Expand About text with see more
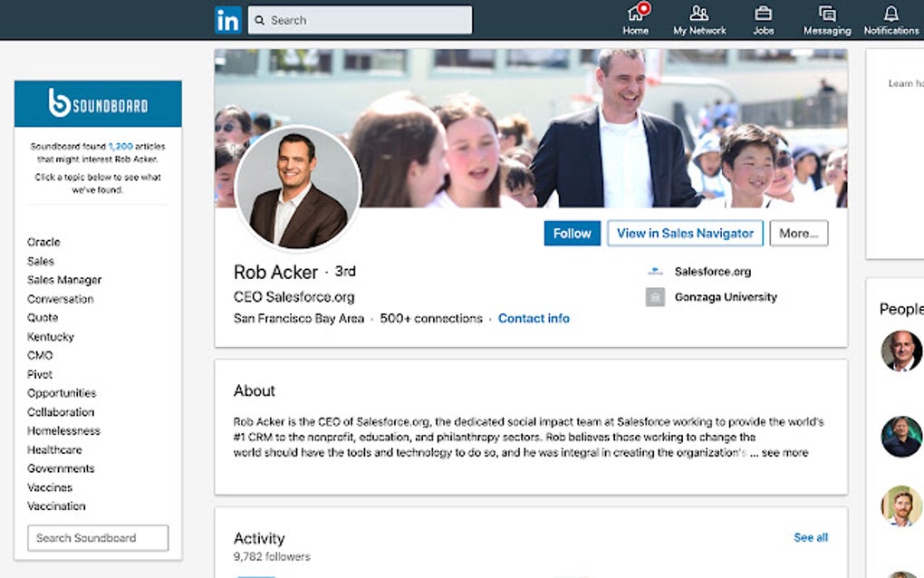Image resolution: width=924 pixels, height=578 pixels. click(x=784, y=452)
